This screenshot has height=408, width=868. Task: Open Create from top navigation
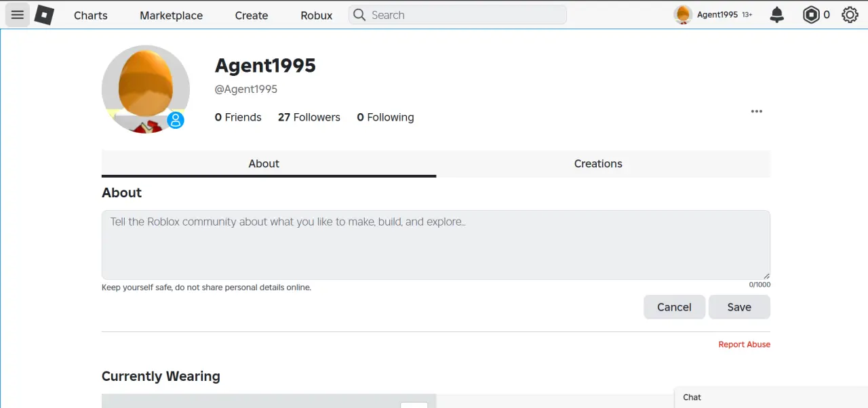(x=252, y=15)
